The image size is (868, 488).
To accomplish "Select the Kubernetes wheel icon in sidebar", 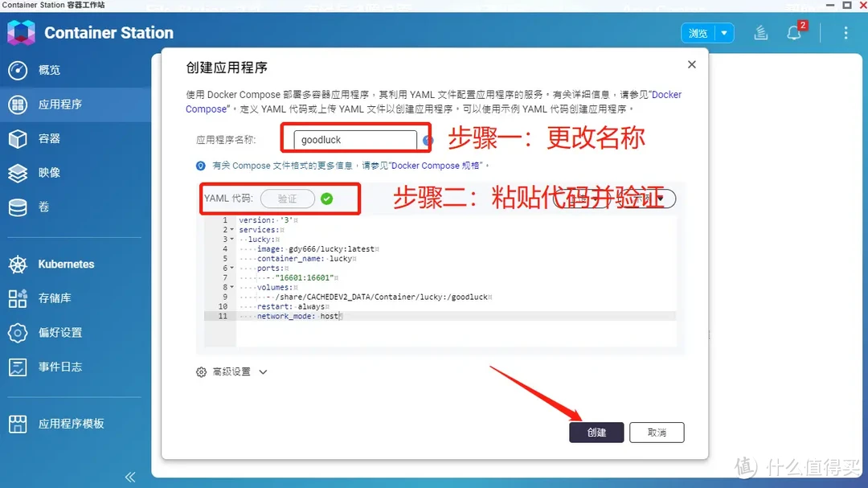I will pos(19,264).
